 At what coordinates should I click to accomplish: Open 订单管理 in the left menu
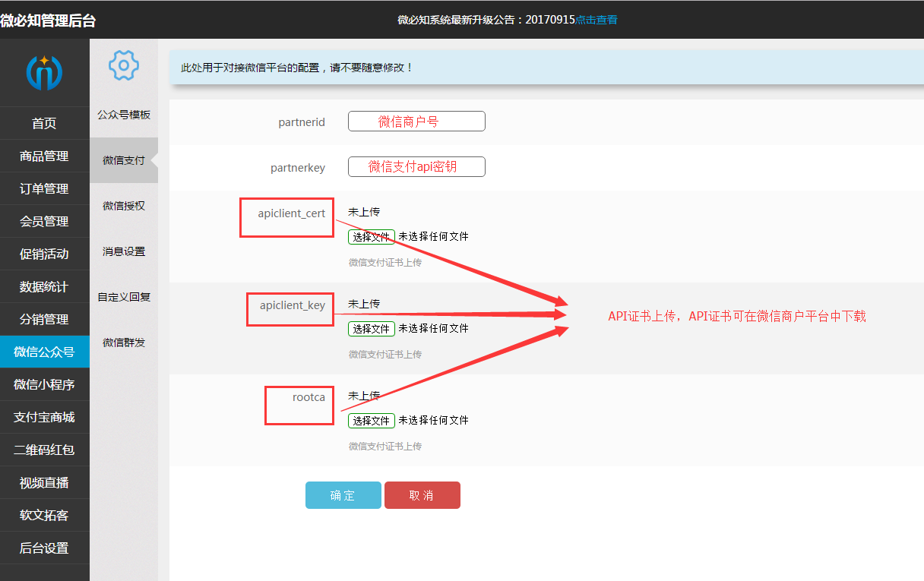click(45, 188)
